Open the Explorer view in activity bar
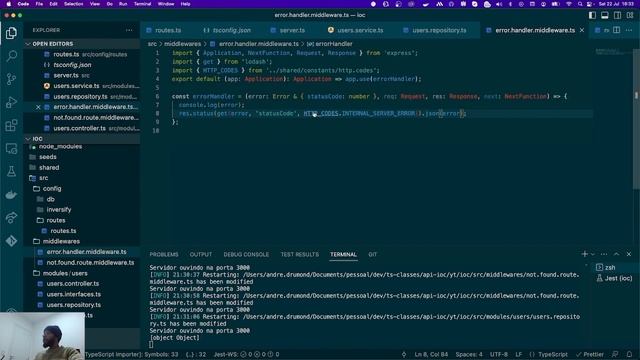The width and height of the screenshot is (640, 360). tap(11, 33)
